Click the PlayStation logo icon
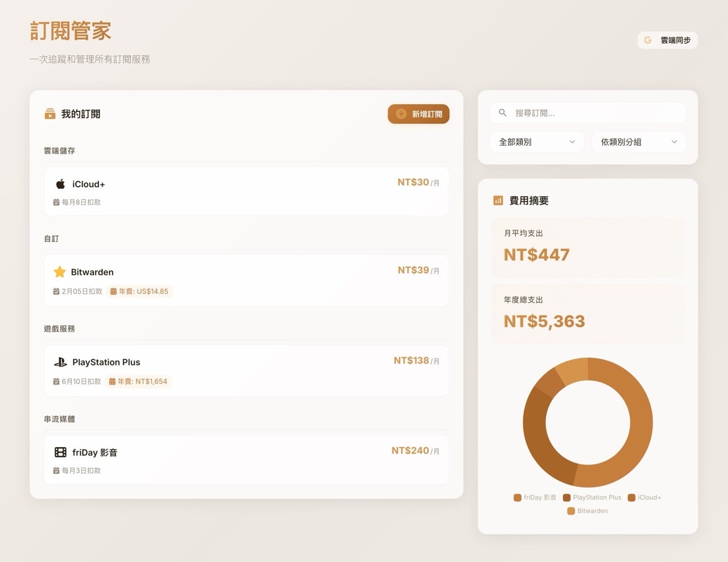This screenshot has width=728, height=562. click(60, 362)
